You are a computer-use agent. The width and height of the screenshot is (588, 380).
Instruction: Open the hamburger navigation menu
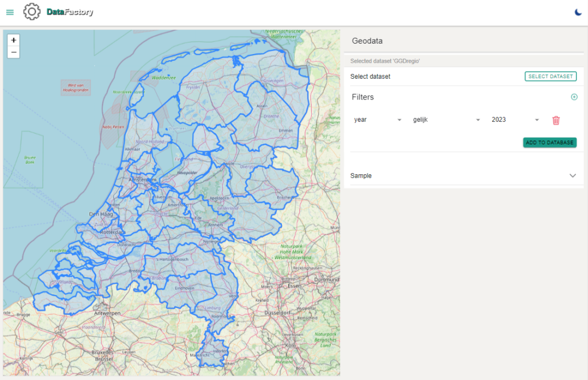(10, 12)
